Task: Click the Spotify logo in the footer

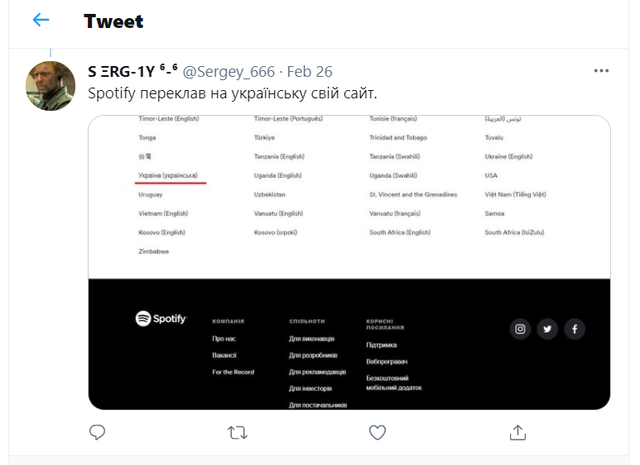Action: [x=162, y=318]
